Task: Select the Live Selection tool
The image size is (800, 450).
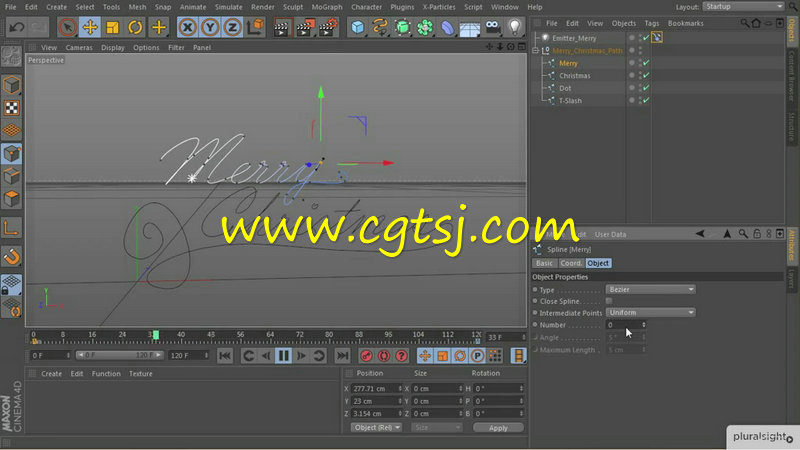Action: click(x=67, y=27)
